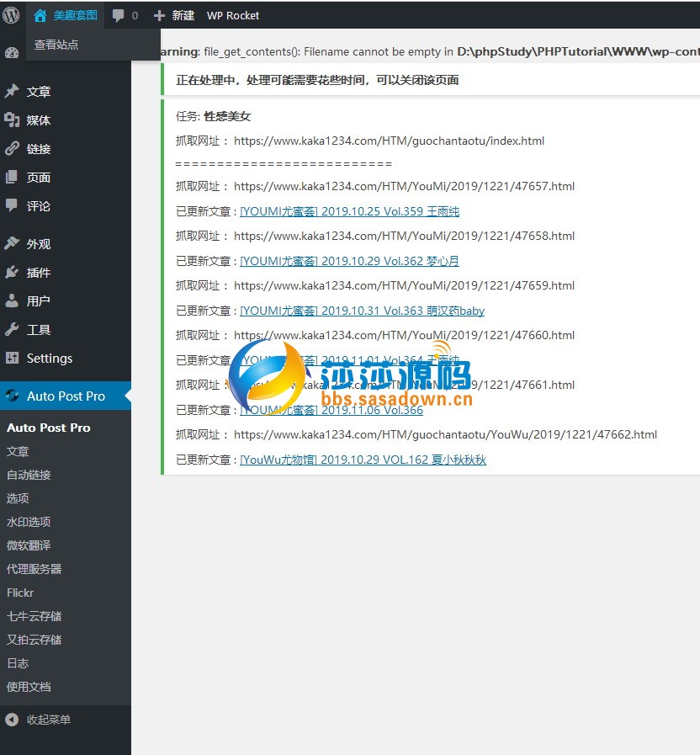Click the plus icon next to 新建
700x755 pixels.
(x=159, y=16)
